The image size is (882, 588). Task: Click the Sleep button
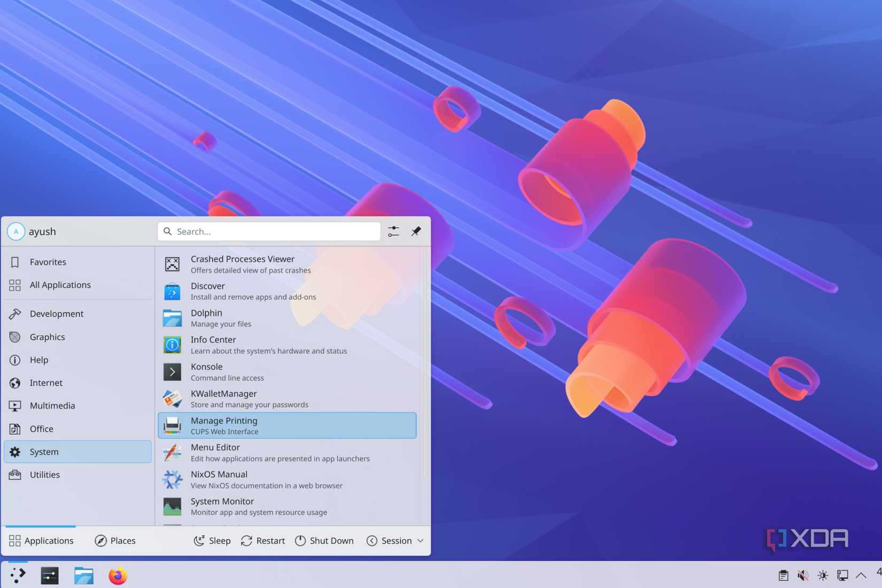[212, 540]
